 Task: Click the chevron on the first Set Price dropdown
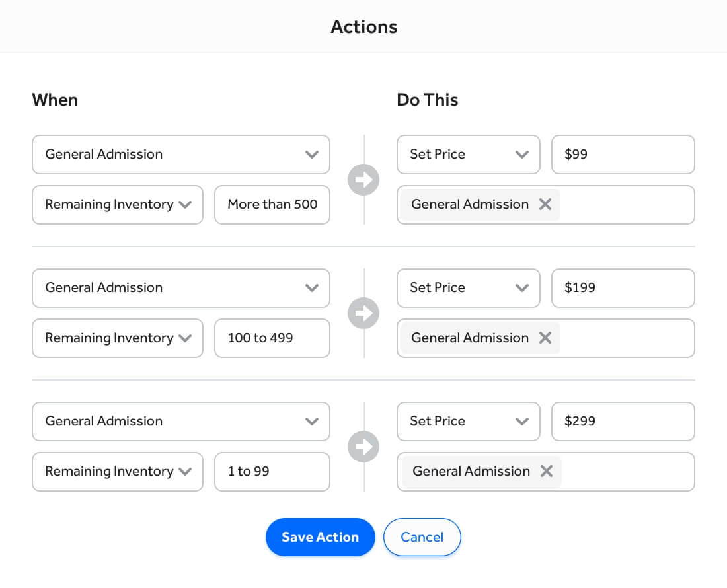(521, 154)
